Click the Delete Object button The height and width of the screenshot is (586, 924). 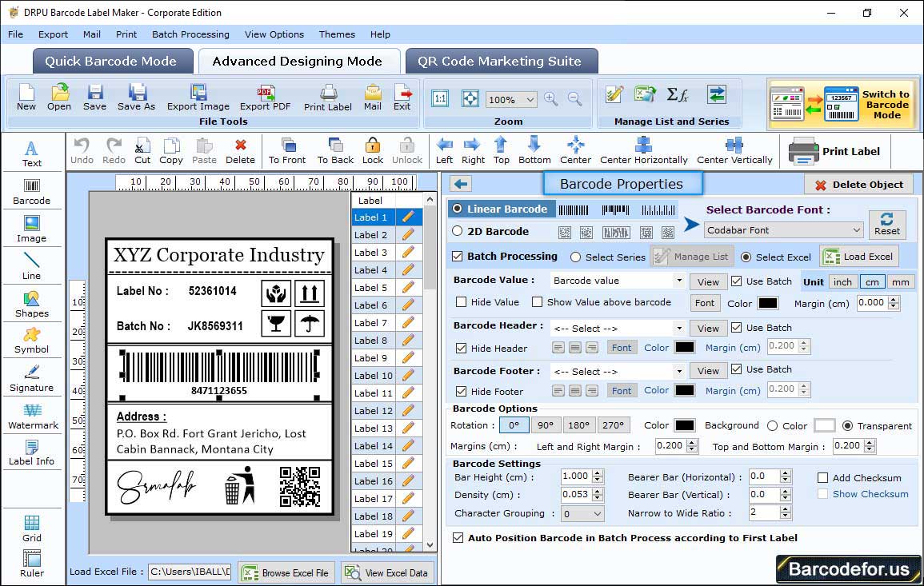(x=858, y=185)
